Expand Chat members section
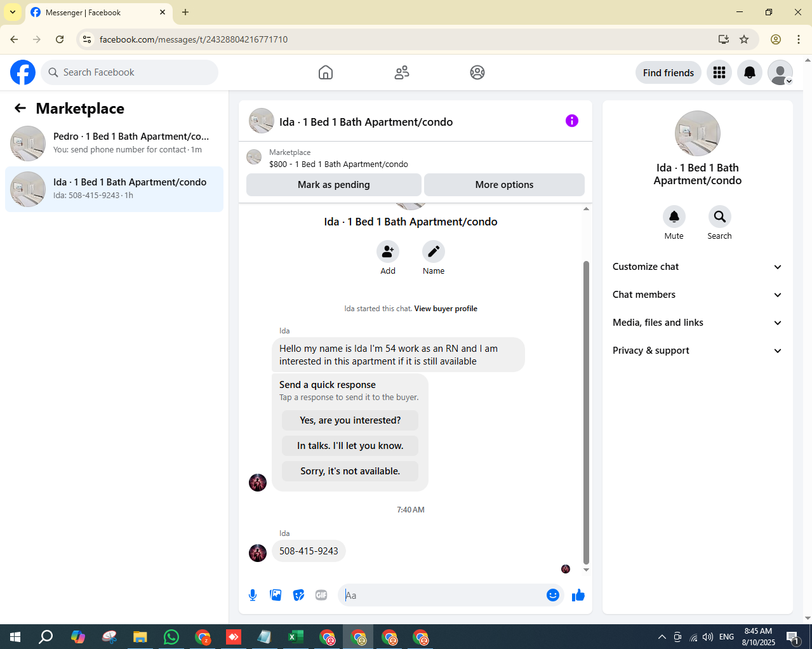The image size is (812, 649). pos(697,295)
